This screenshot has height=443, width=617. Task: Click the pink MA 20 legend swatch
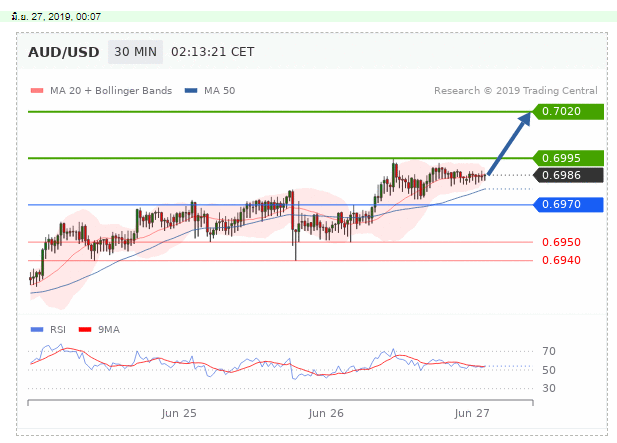[37, 91]
